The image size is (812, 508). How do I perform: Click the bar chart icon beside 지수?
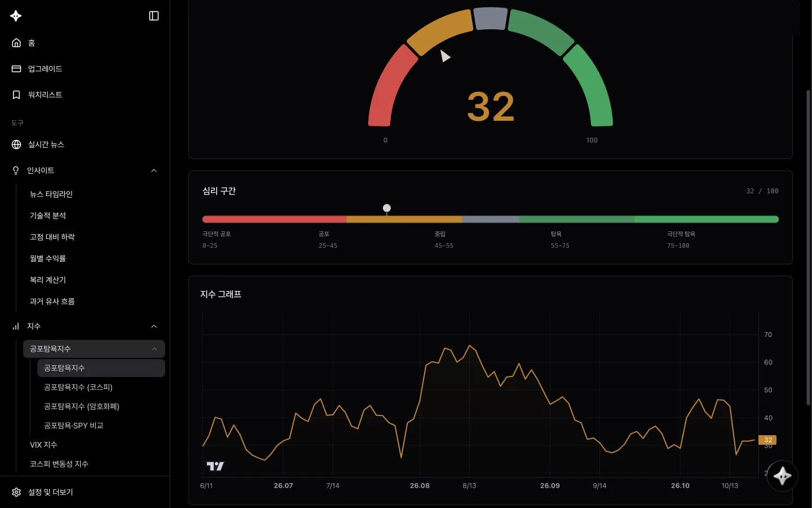[x=16, y=326]
